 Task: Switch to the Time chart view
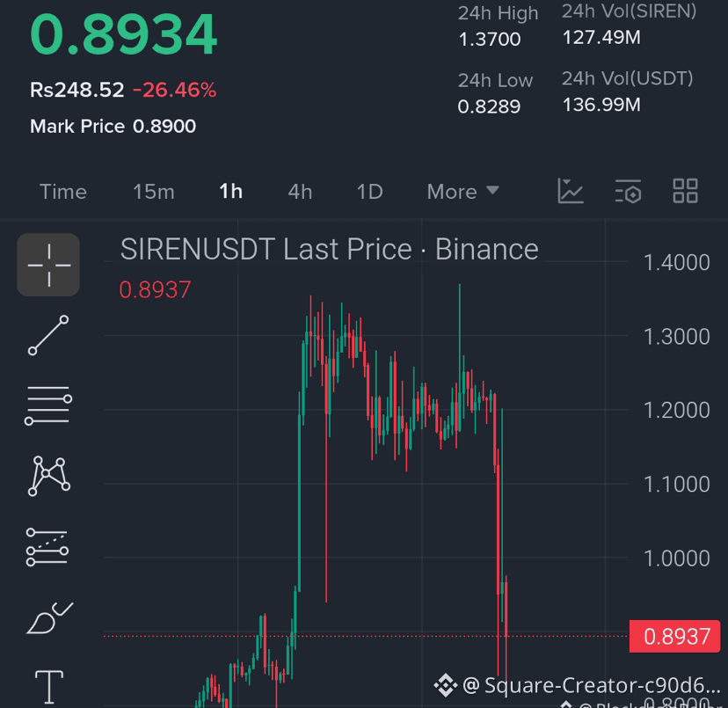(x=63, y=192)
